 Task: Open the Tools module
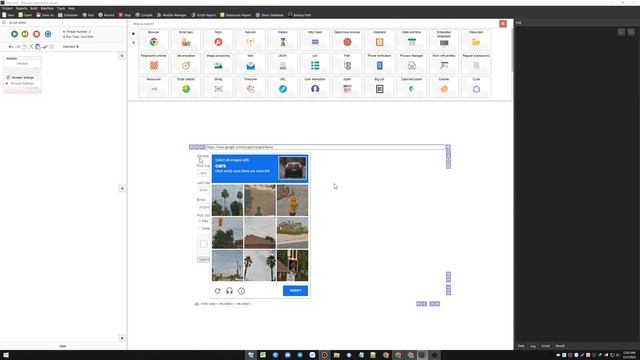[218, 40]
